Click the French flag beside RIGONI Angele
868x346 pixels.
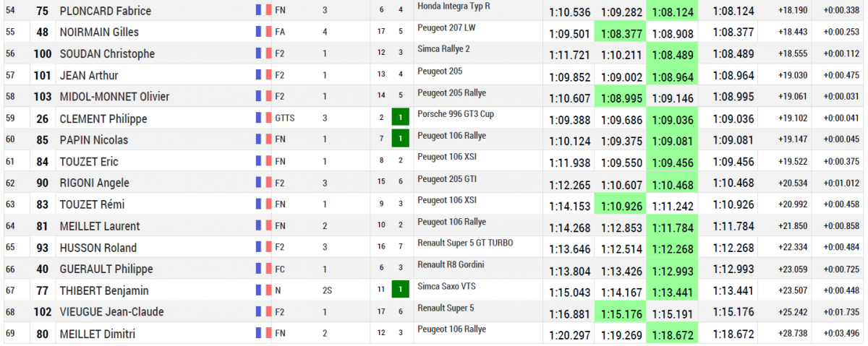point(264,183)
